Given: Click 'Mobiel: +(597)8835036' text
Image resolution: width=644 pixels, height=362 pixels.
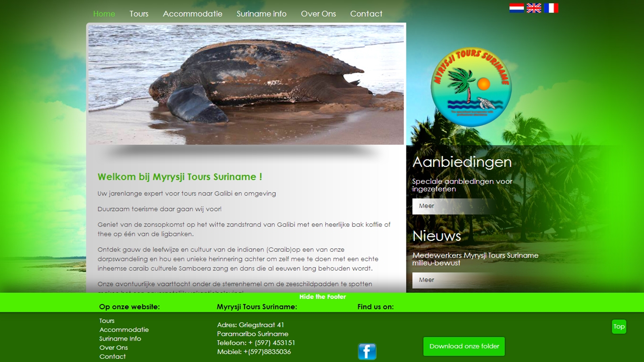Looking at the screenshot, I should (x=254, y=352).
